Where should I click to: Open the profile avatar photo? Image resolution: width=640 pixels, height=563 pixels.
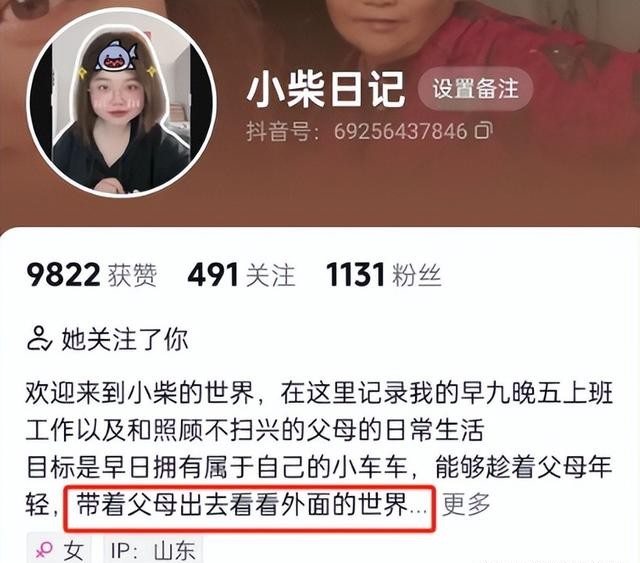pos(121,103)
